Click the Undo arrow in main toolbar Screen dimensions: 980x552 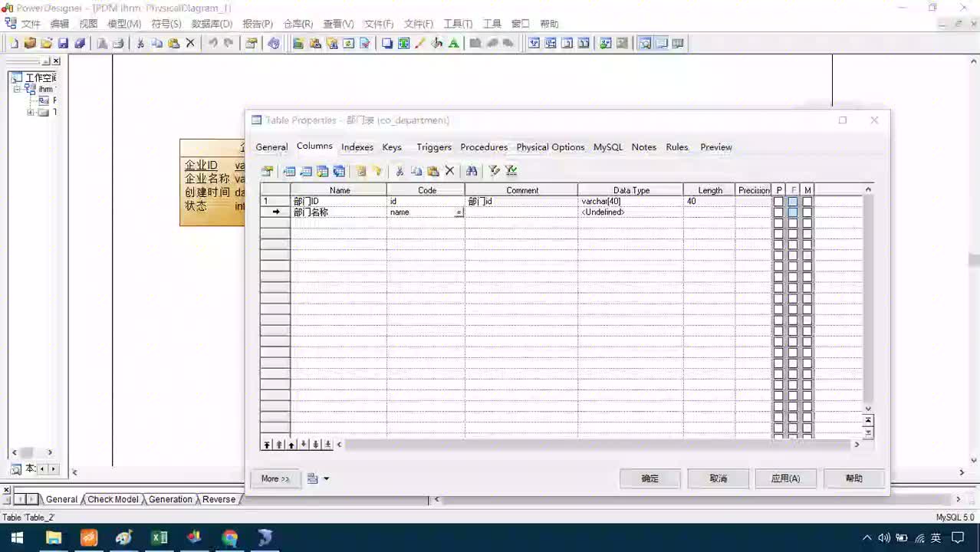[212, 44]
